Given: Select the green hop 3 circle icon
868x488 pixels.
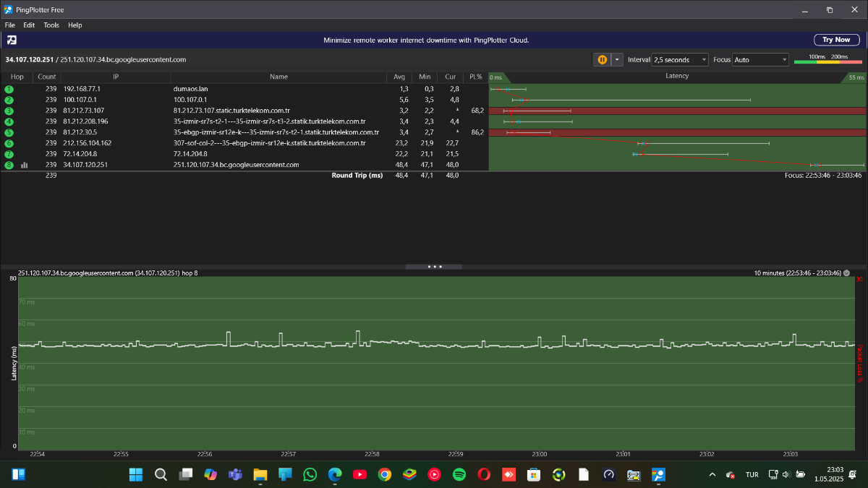Looking at the screenshot, I should click(9, 111).
